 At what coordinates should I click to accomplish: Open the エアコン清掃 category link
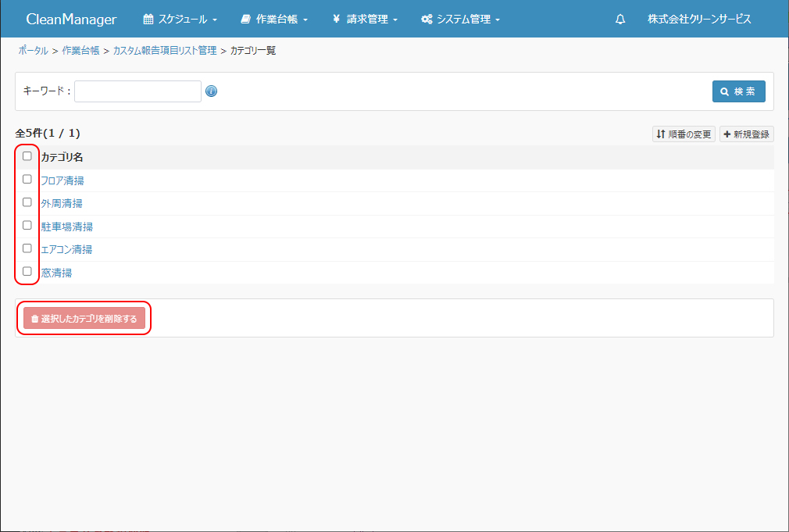(66, 250)
